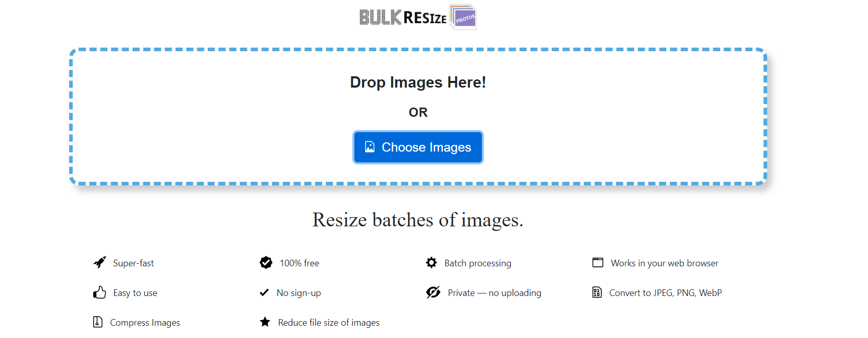Click the 100% free verified badge icon
The image size is (868, 338).
pos(265,262)
